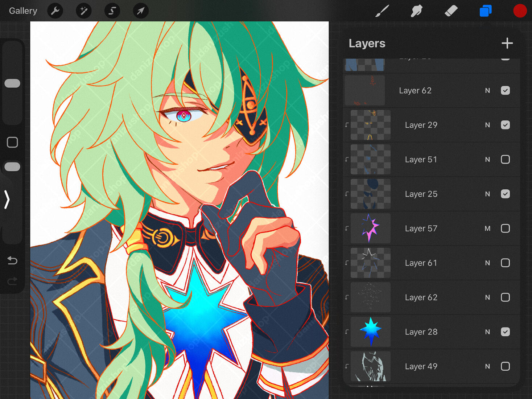Activate the Transform arrow tool
Screen dimensions: 532x399
coord(140,11)
